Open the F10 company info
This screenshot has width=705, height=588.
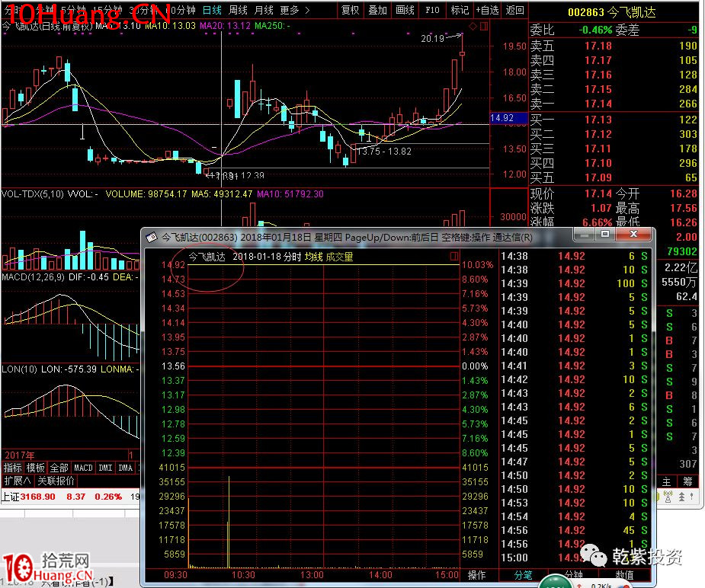(432, 10)
